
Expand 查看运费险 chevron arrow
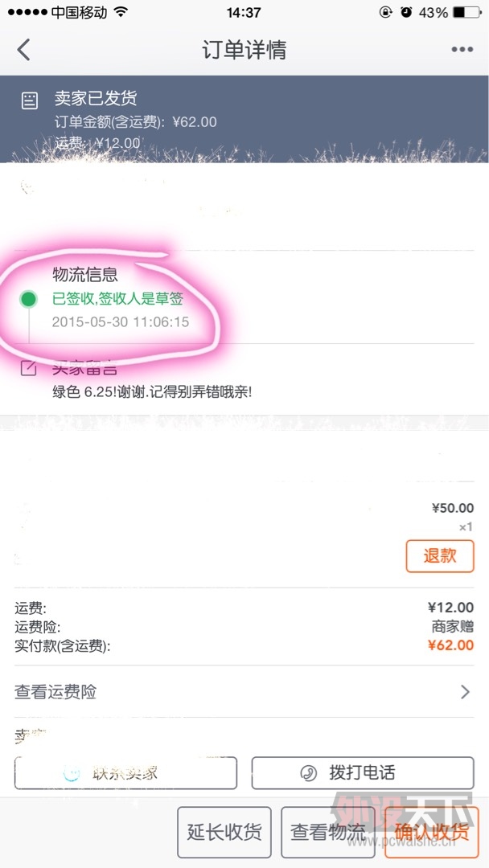(x=465, y=691)
